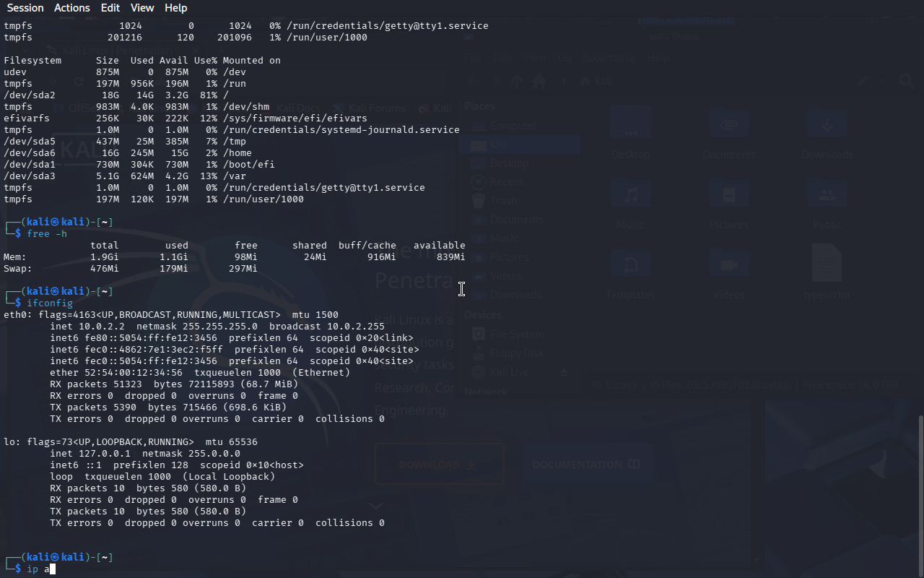Click the faint Up arrow icon in Thunar toolbar

pyautogui.click(x=518, y=82)
